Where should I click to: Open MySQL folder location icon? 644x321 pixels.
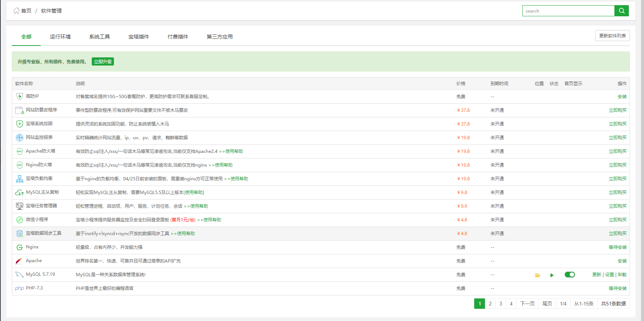point(537,275)
